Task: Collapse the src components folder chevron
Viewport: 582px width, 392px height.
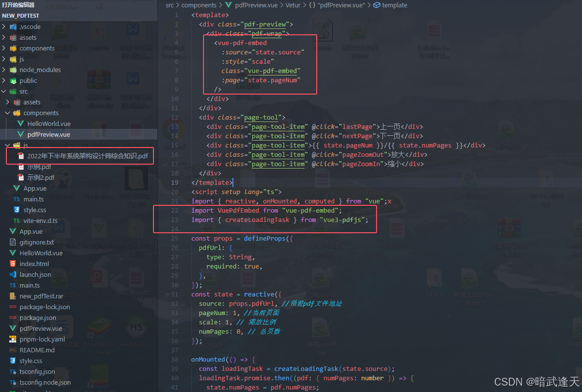Action: 8,113
